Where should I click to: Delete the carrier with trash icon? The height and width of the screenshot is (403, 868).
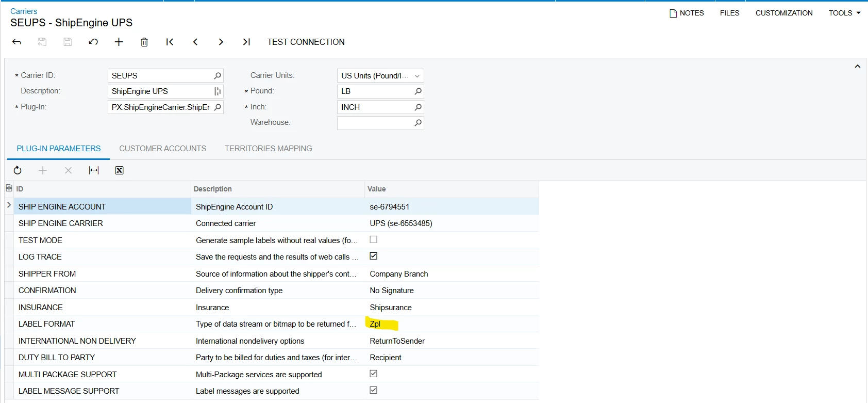click(x=144, y=42)
